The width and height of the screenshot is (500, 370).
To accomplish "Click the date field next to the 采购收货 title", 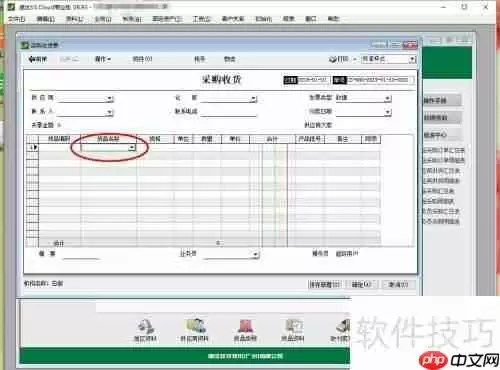I will click(313, 80).
